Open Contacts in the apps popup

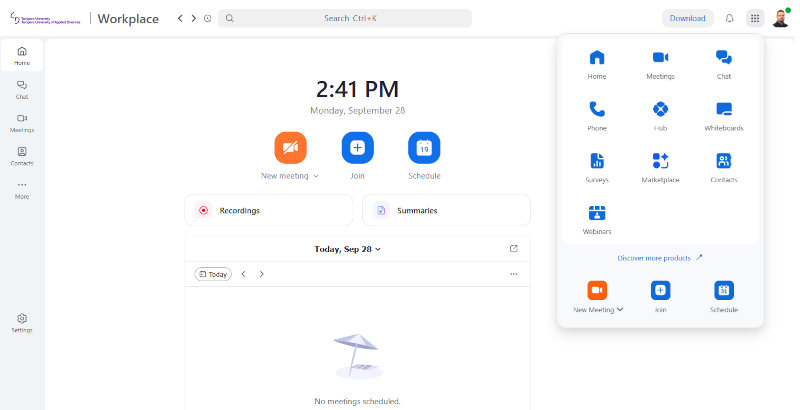[x=723, y=167]
